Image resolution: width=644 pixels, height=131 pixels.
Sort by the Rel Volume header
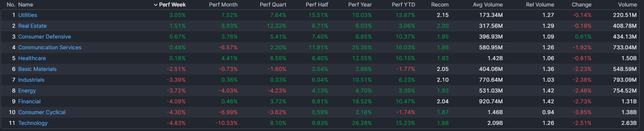(x=540, y=5)
